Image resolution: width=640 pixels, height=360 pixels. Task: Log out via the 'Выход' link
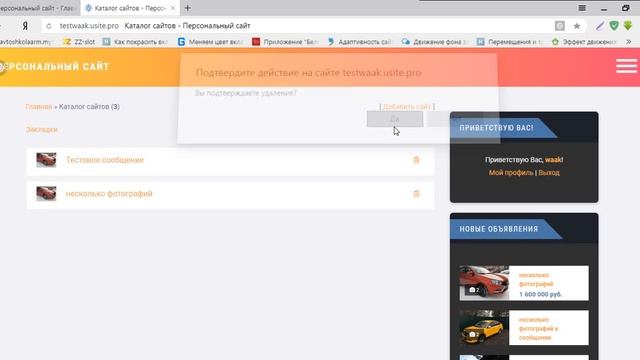[x=549, y=173]
